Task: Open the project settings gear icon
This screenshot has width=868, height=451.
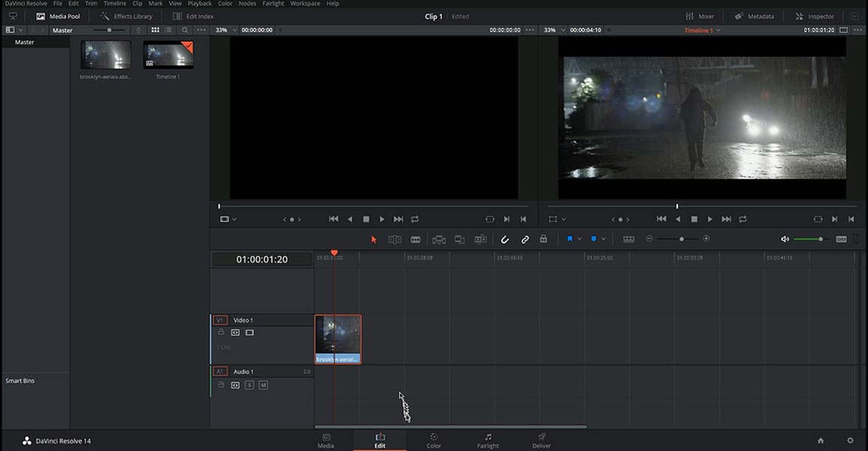Action: (850, 441)
